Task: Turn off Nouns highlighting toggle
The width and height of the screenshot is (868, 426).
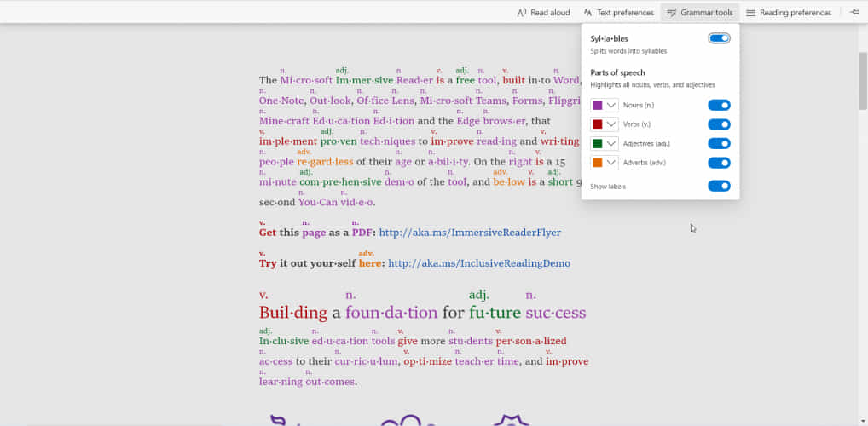Action: click(719, 105)
